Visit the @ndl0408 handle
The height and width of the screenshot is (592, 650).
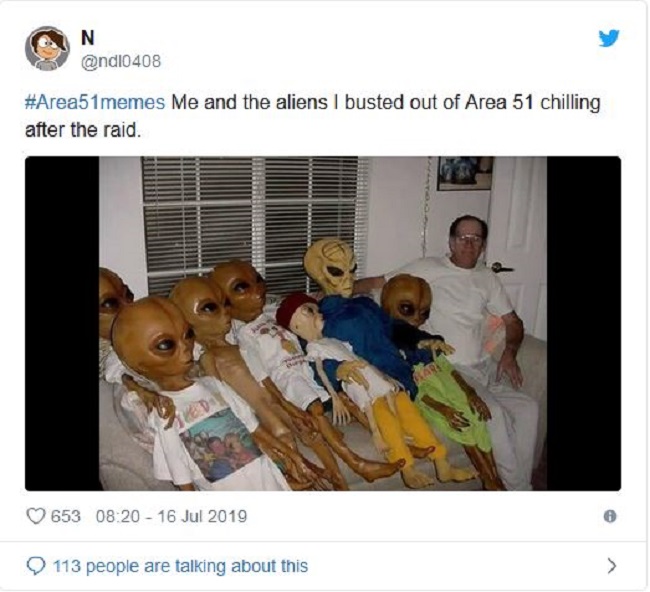coord(121,62)
